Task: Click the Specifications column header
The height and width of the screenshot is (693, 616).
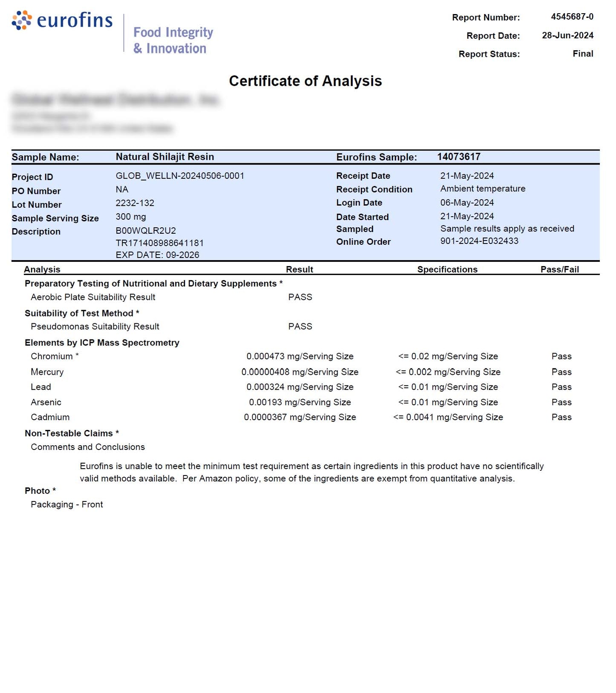Action: tap(447, 269)
